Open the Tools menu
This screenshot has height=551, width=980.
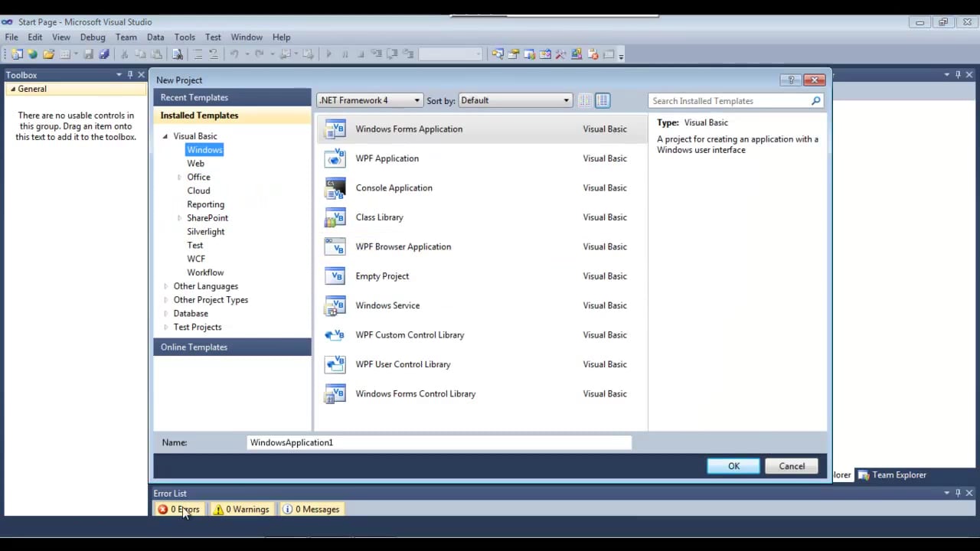(x=185, y=37)
